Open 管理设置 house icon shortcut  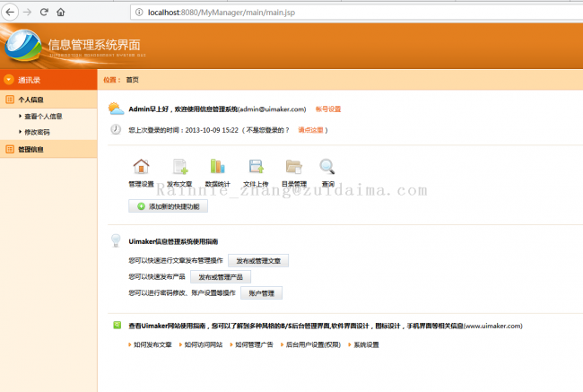(x=141, y=167)
